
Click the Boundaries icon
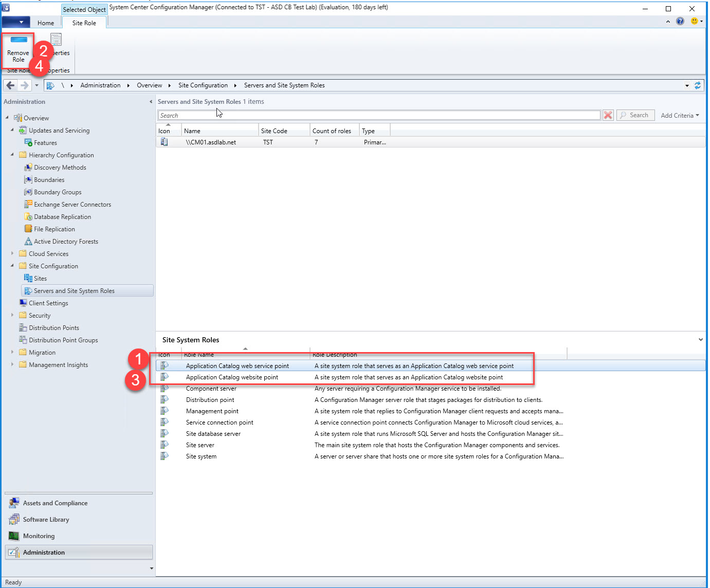point(28,179)
